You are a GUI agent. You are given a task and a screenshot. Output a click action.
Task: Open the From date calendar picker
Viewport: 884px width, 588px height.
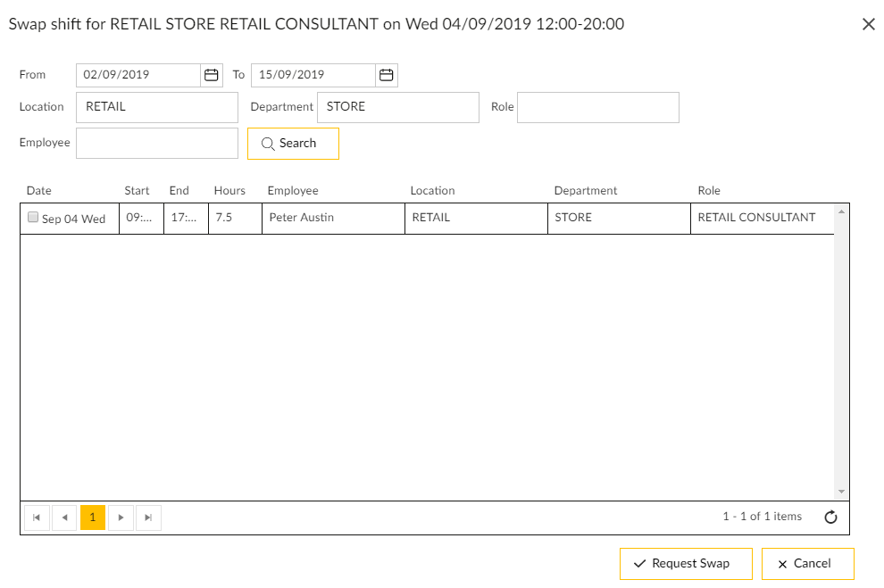pyautogui.click(x=212, y=75)
